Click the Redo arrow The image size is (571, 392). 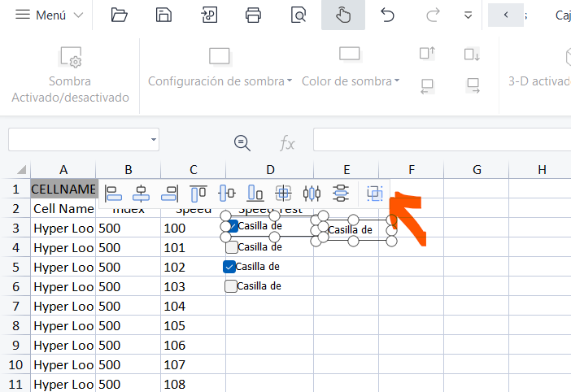coord(433,15)
